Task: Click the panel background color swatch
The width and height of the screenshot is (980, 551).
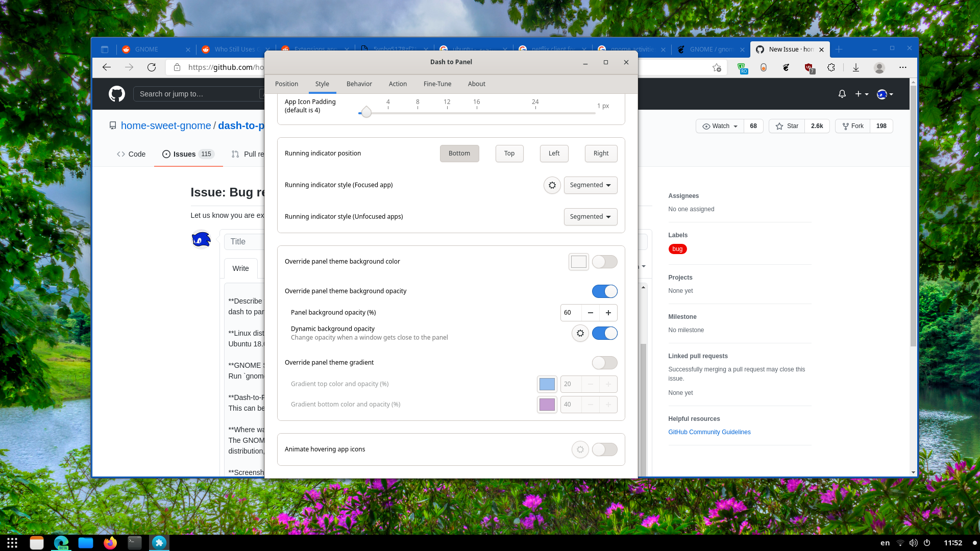Action: [x=579, y=262]
